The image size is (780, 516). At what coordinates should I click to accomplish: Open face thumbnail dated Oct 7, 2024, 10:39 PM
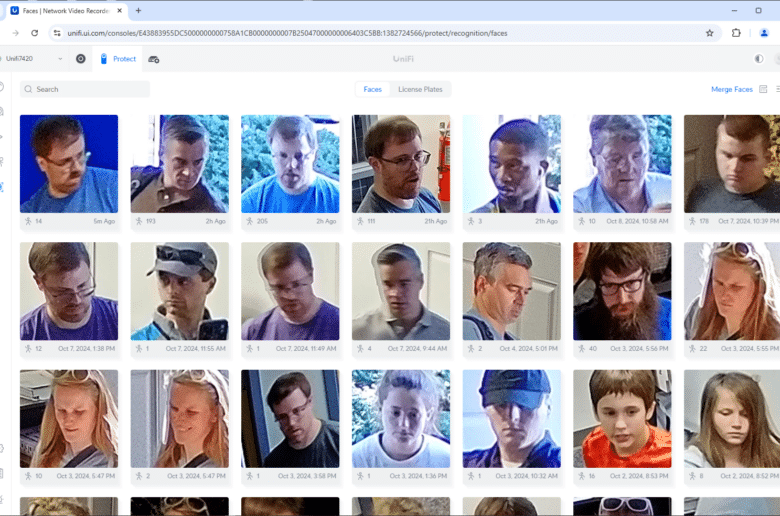point(732,164)
